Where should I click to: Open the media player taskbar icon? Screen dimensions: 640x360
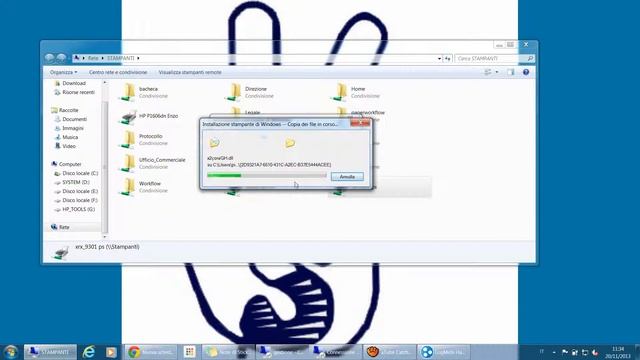[x=111, y=352]
